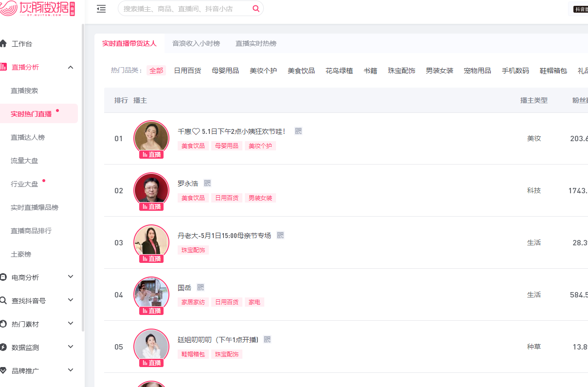Open QR code icon next to 廷姐叨叨叨
Image resolution: width=588 pixels, height=387 pixels.
(267, 339)
